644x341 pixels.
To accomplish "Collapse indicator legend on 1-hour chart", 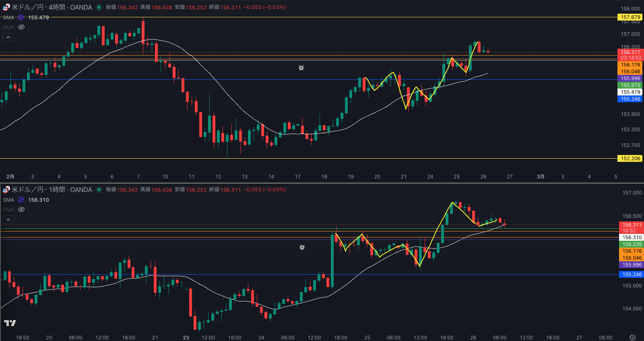I will (8, 220).
